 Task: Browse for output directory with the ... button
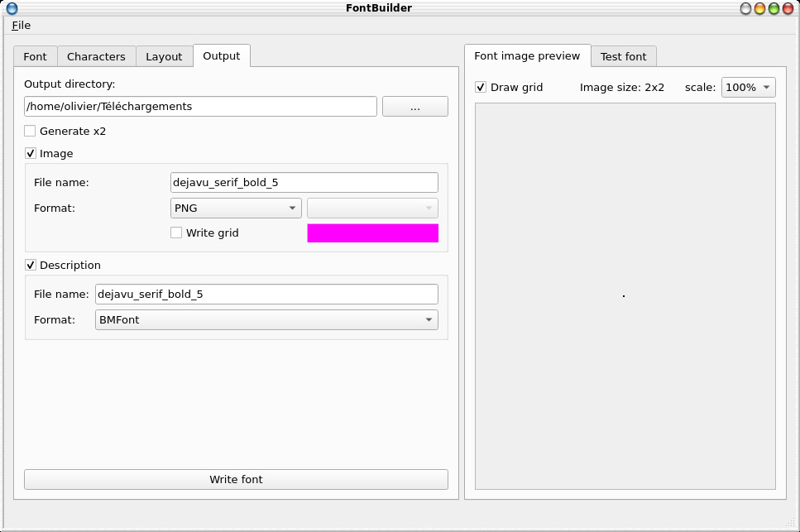[414, 107]
